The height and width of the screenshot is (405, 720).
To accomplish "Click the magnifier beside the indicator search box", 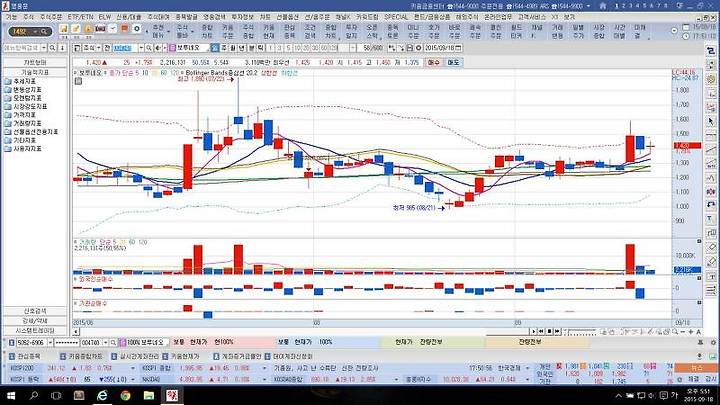I will pyautogui.click(x=52, y=48).
